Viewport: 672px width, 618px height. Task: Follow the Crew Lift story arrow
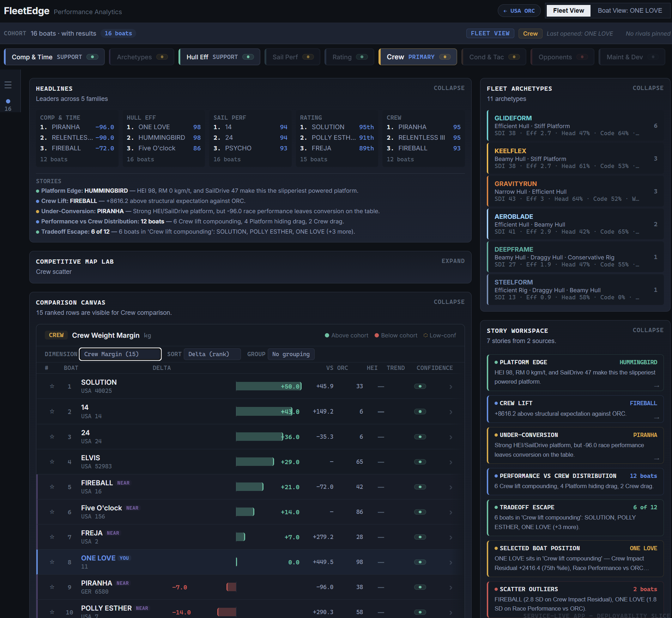tap(656, 418)
